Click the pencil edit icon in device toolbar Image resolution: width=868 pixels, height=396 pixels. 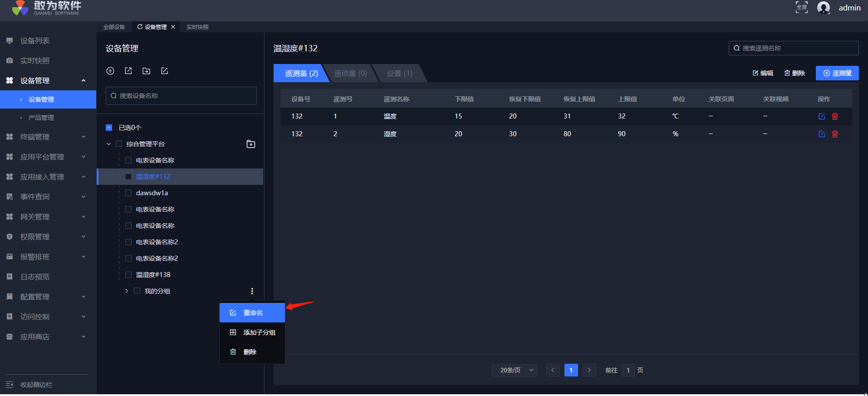(165, 71)
